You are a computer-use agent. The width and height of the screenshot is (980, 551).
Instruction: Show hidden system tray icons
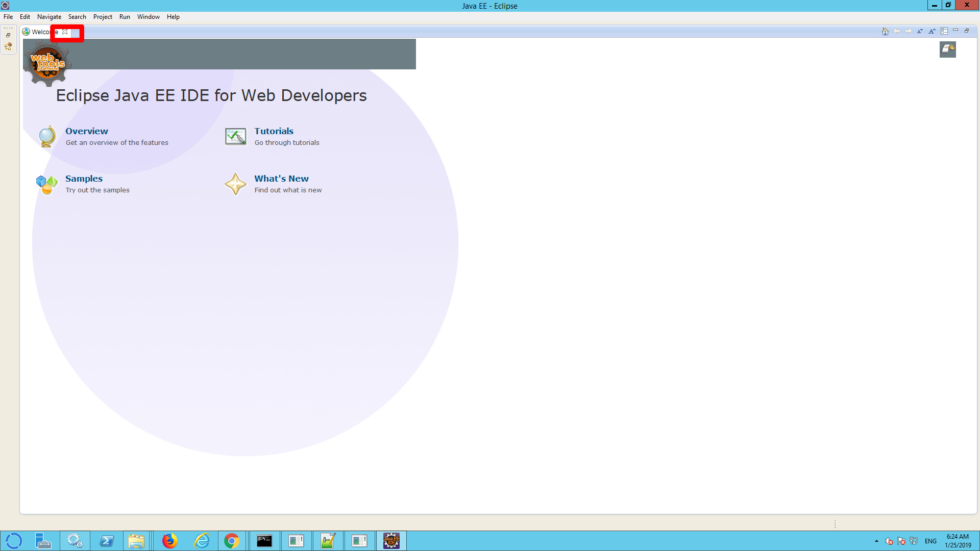tap(876, 541)
